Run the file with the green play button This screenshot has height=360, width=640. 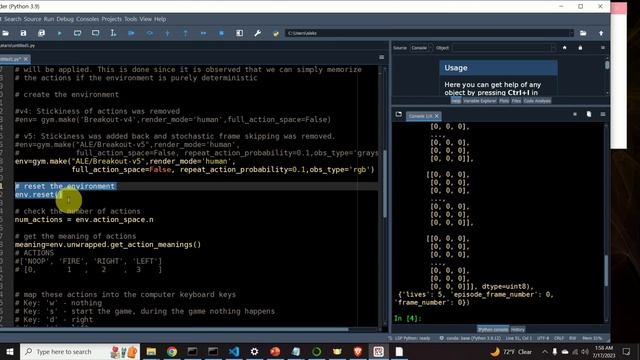[60, 33]
